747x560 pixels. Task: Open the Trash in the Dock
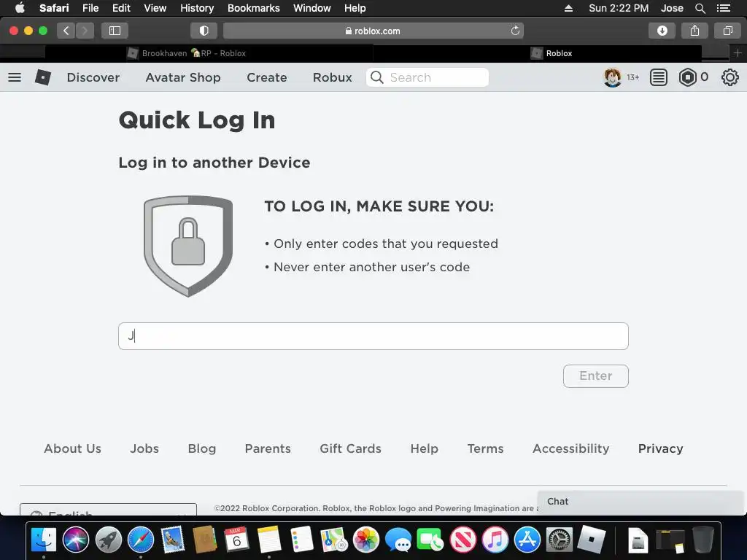(x=703, y=540)
